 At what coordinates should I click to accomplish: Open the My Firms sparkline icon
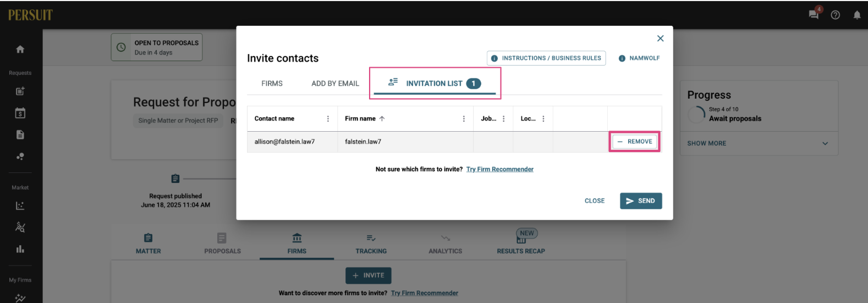tap(20, 298)
